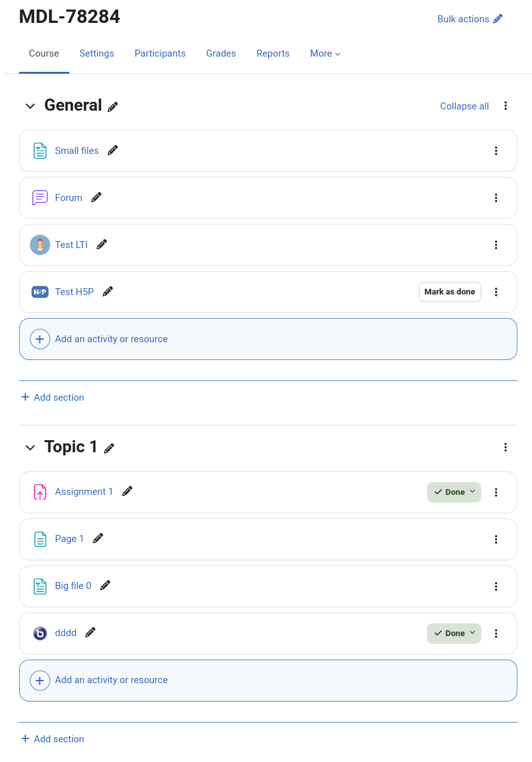Open the Grades tab
The width and height of the screenshot is (532, 762).
[221, 53]
